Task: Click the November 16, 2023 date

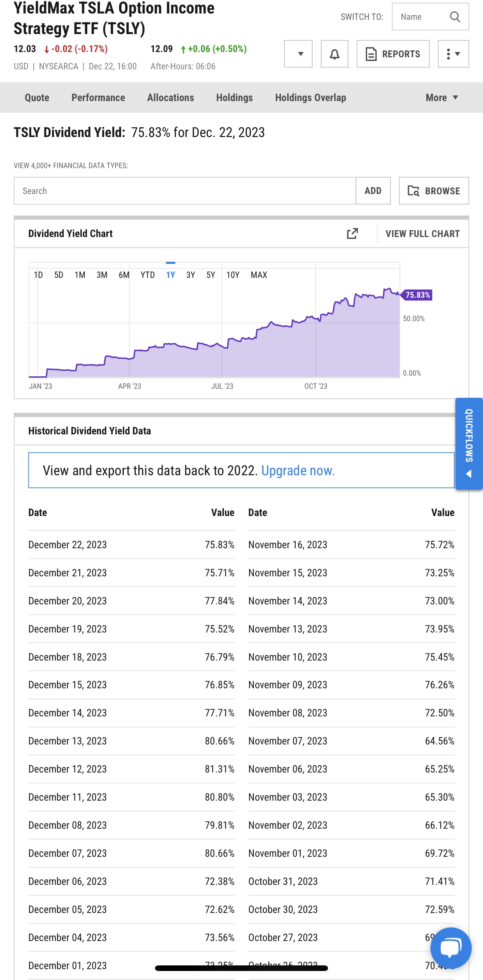Action: tap(288, 545)
